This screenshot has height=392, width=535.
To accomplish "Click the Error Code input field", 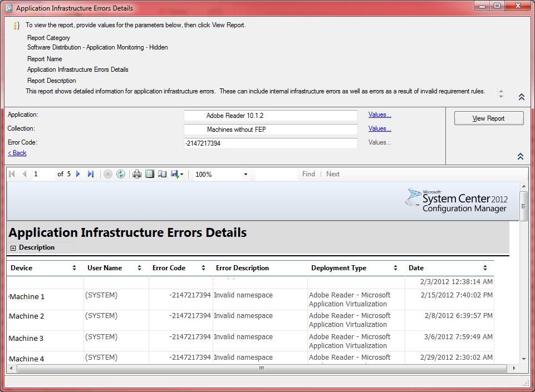I will [x=271, y=143].
